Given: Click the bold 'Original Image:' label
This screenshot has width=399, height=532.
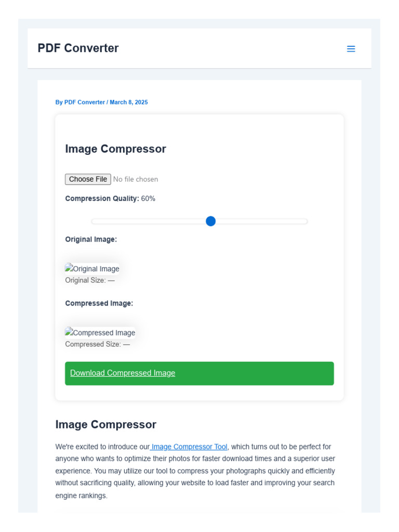Looking at the screenshot, I should 91,240.
